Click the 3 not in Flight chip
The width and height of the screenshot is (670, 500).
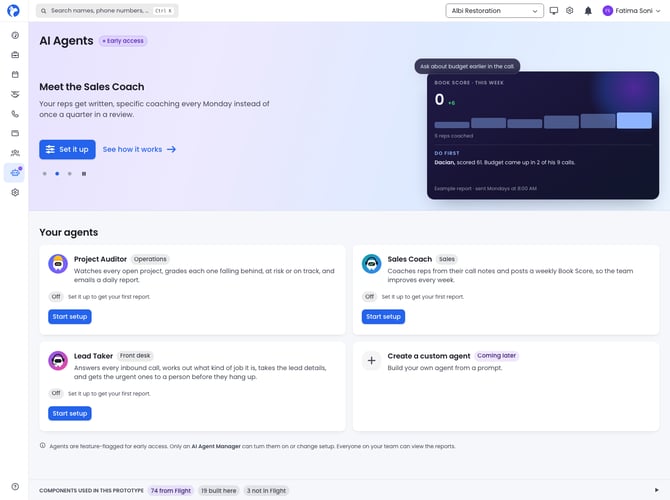pyautogui.click(x=266, y=491)
